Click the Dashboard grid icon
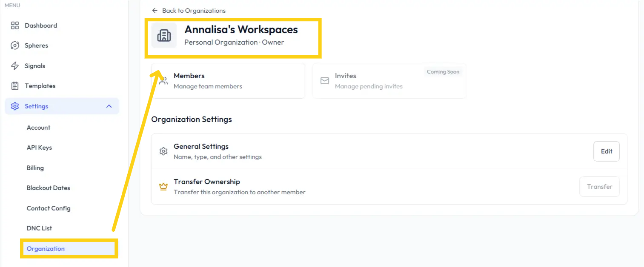Screen dimensions: 644x267 [15, 26]
